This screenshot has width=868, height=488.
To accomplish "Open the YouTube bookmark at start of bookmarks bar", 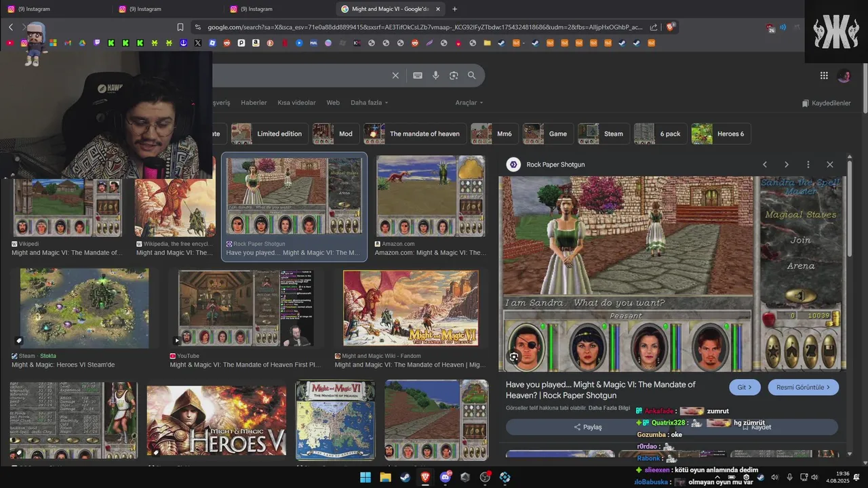I will 9,43.
